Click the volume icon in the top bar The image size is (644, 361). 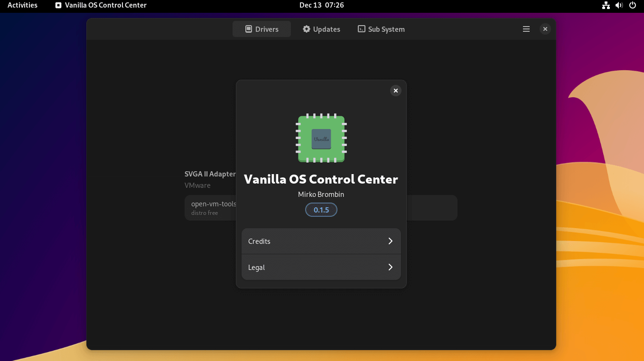618,5
